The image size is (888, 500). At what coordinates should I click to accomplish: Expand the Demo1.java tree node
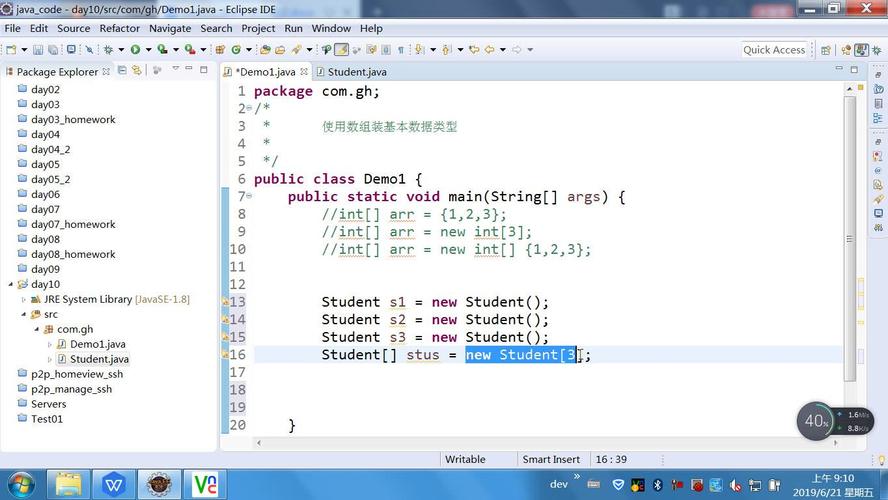click(50, 344)
